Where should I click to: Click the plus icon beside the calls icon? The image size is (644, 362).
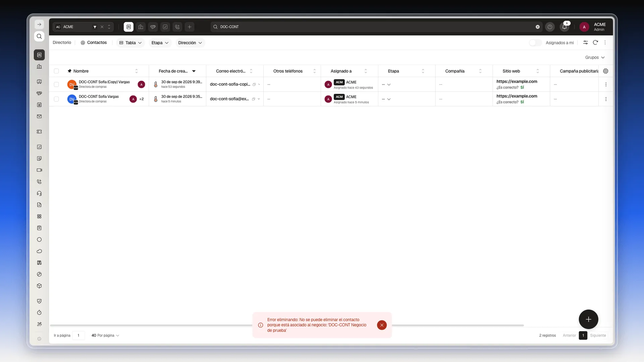tap(190, 27)
